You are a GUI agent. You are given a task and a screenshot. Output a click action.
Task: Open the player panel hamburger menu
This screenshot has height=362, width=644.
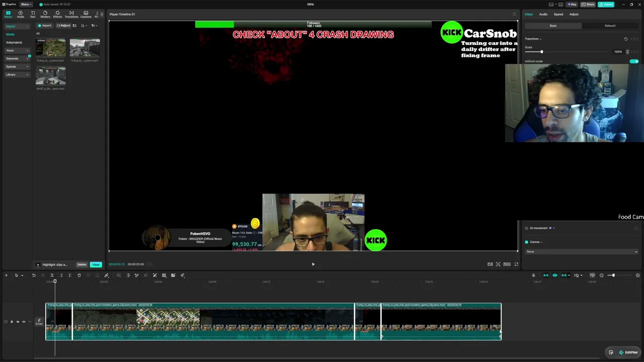[514, 14]
